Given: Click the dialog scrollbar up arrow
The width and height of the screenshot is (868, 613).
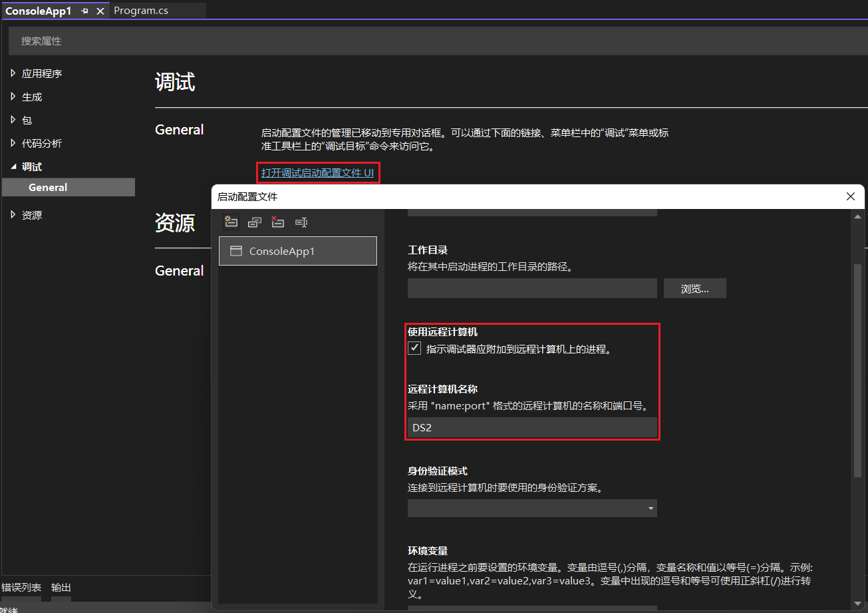Looking at the screenshot, I should pyautogui.click(x=857, y=216).
